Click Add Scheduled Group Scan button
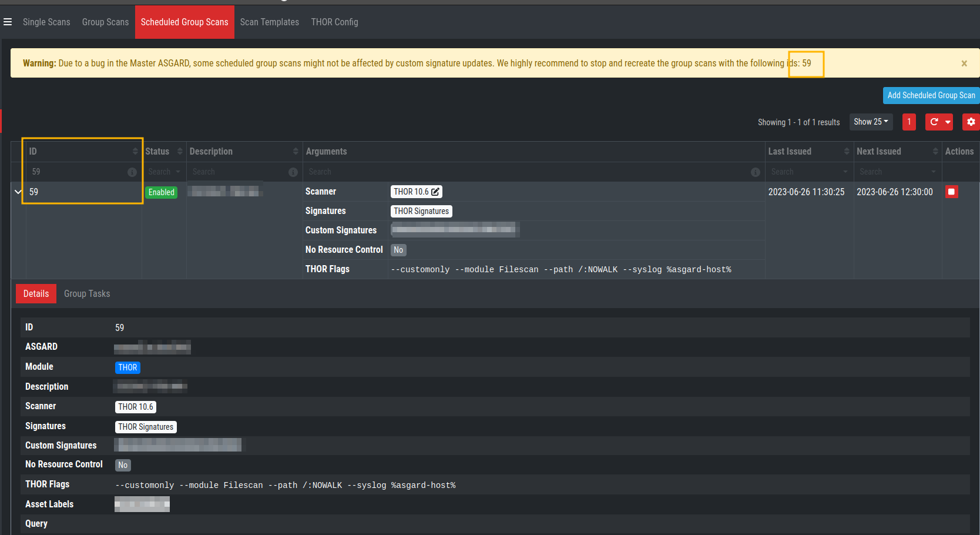 (x=931, y=95)
